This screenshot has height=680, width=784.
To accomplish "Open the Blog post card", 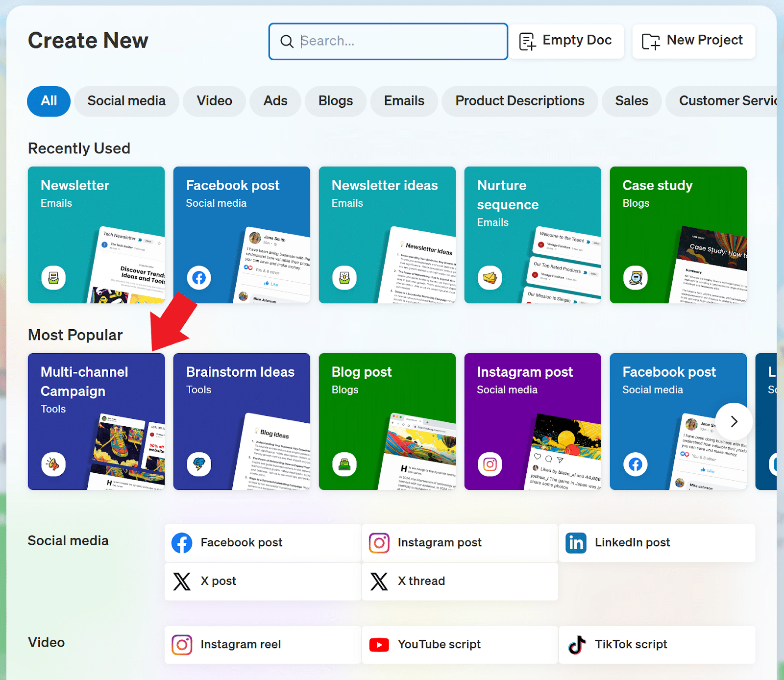I will point(387,421).
